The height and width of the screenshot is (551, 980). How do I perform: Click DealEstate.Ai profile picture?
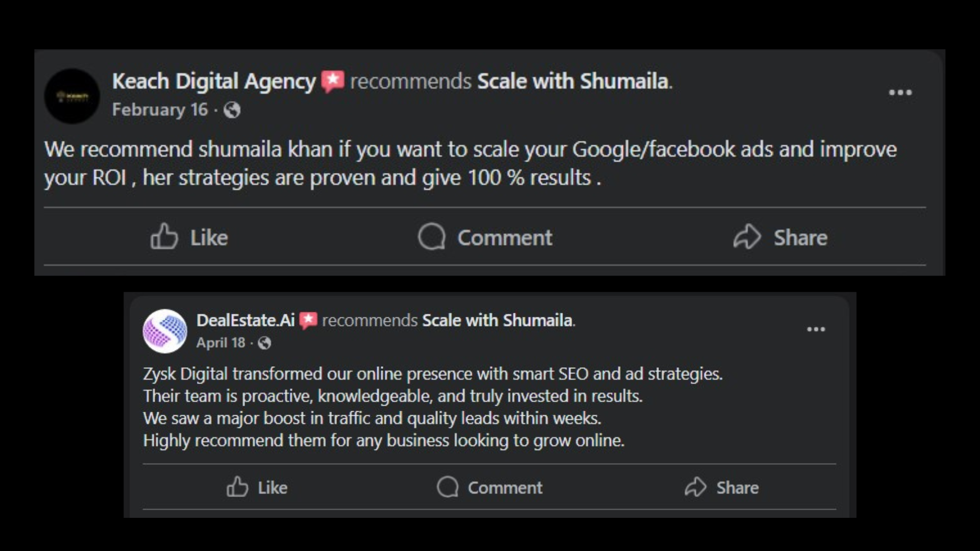(x=165, y=331)
